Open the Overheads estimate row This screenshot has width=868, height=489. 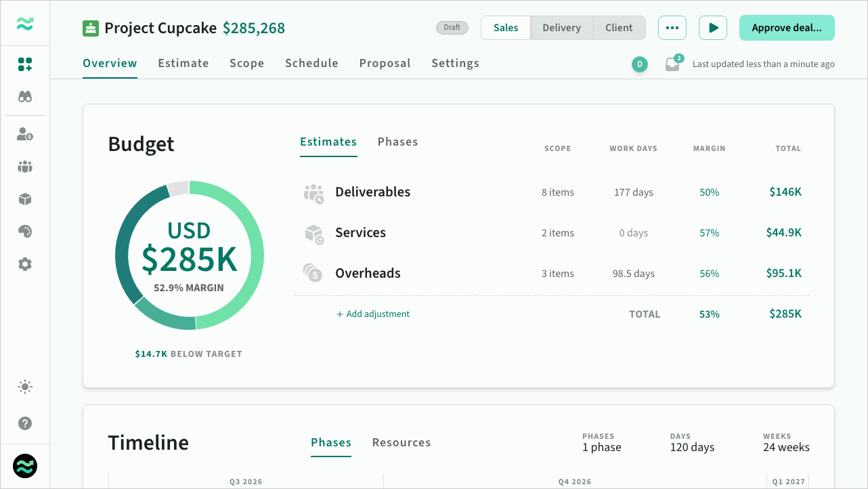(552, 274)
